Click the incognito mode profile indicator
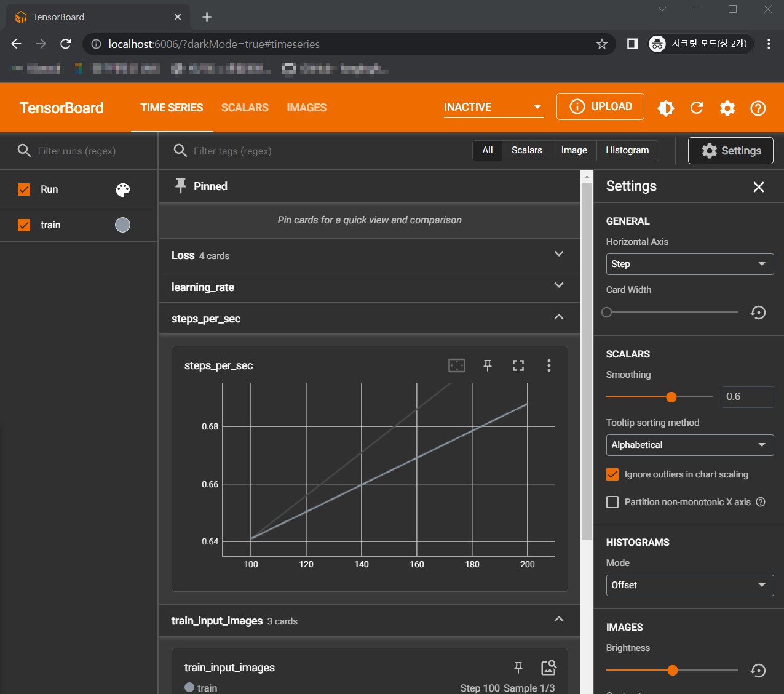 coord(701,44)
